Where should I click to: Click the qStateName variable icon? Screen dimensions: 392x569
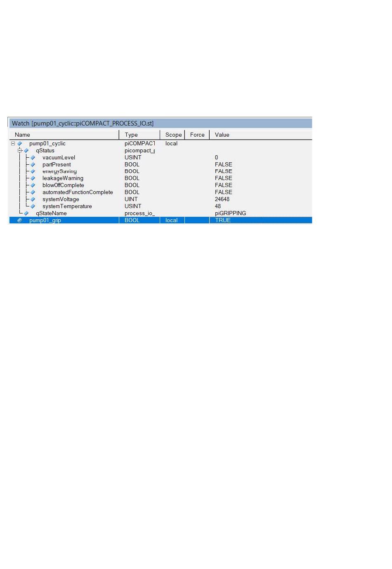(26, 213)
